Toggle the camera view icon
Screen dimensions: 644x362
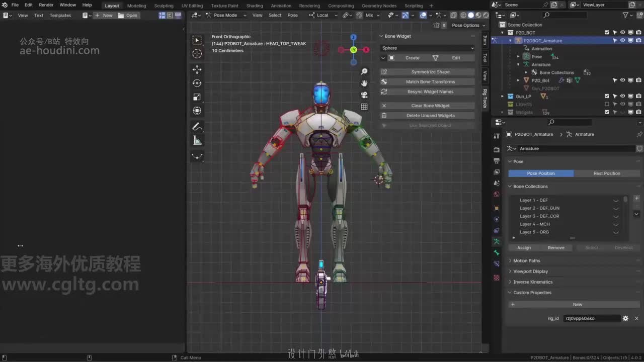tap(364, 95)
